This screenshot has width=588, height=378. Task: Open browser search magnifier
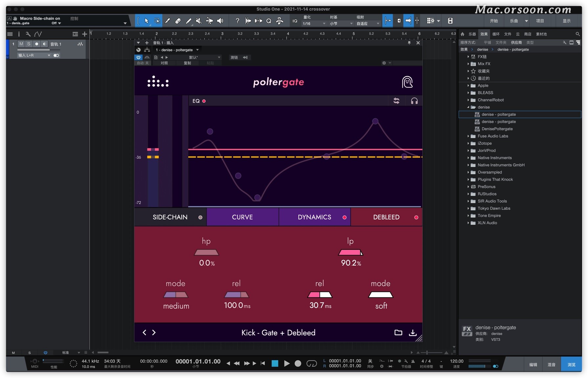point(577,34)
